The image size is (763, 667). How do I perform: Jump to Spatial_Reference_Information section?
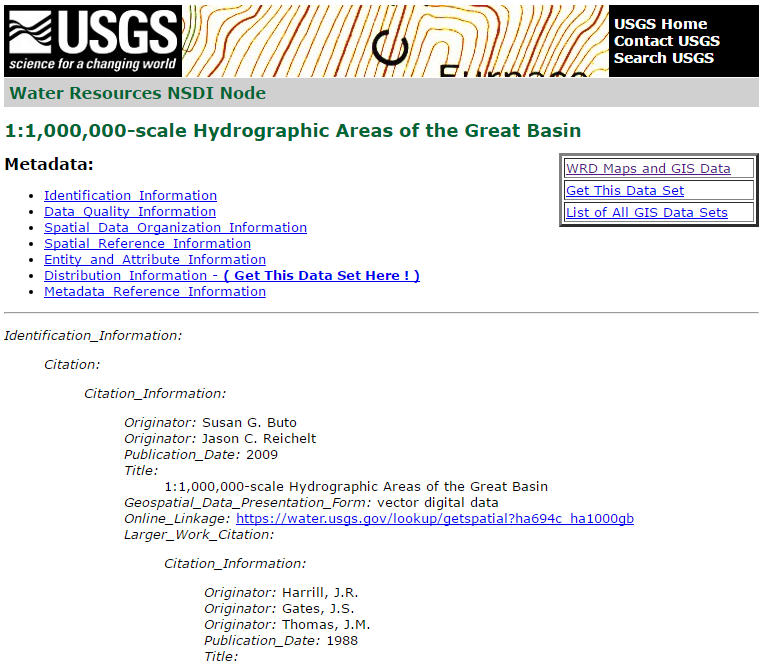pyautogui.click(x=147, y=244)
